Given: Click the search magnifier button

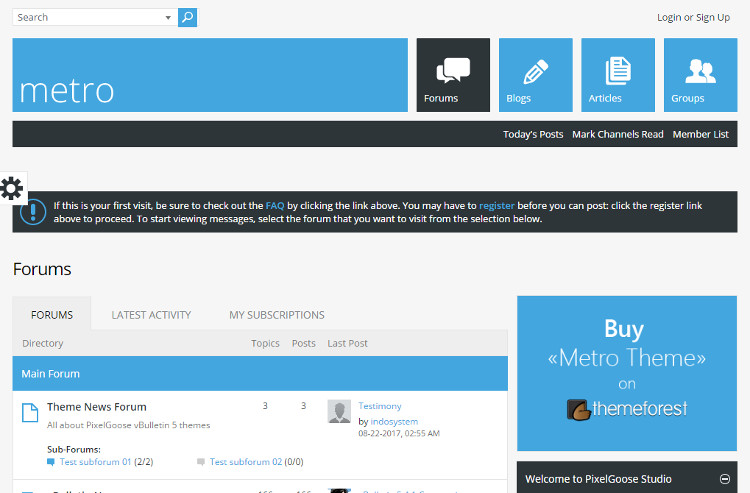Looking at the screenshot, I should pyautogui.click(x=187, y=17).
